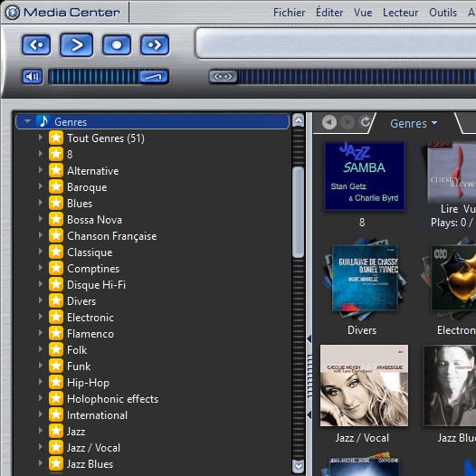Click the star icon beside Jazz / Vocal

click(x=56, y=447)
